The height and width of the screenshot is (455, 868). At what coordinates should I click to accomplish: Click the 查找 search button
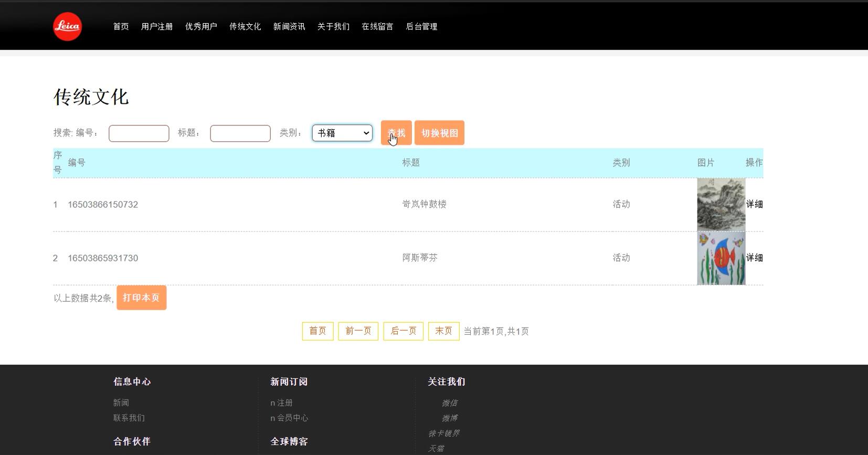tap(396, 133)
